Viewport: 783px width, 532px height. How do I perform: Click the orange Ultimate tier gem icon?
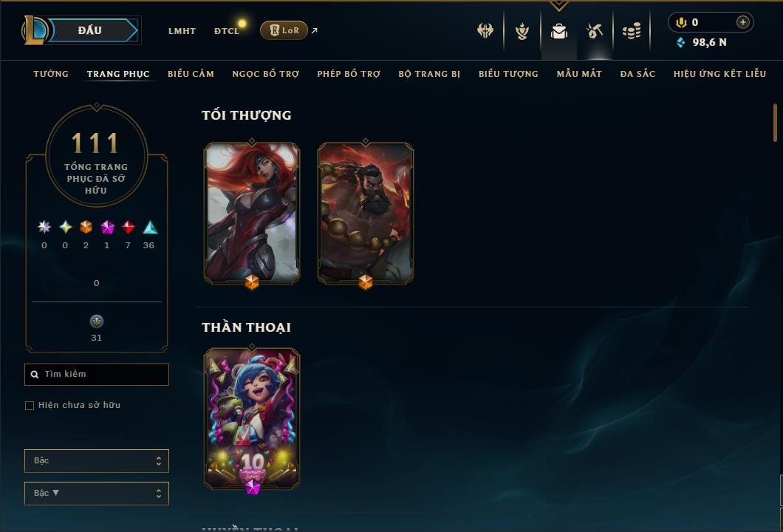pos(86,228)
